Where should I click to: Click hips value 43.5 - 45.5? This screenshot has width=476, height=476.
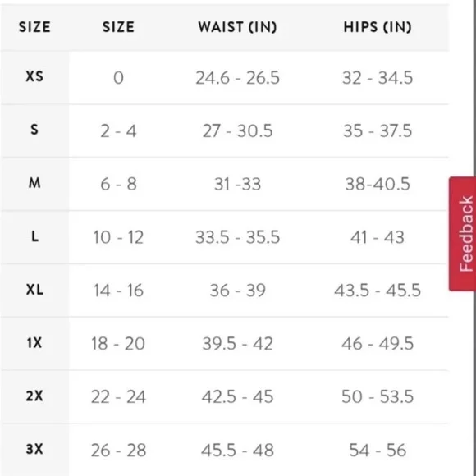[378, 291]
